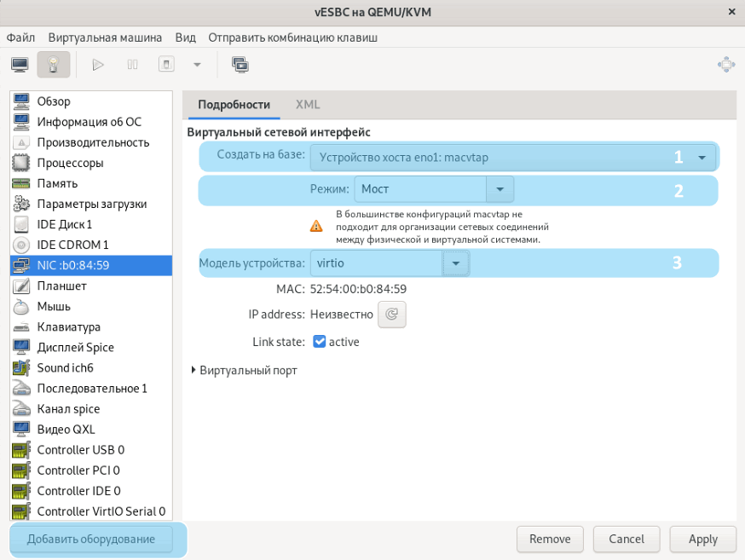Open IDE CDROM 1 settings
The image size is (745, 560).
coord(72,245)
